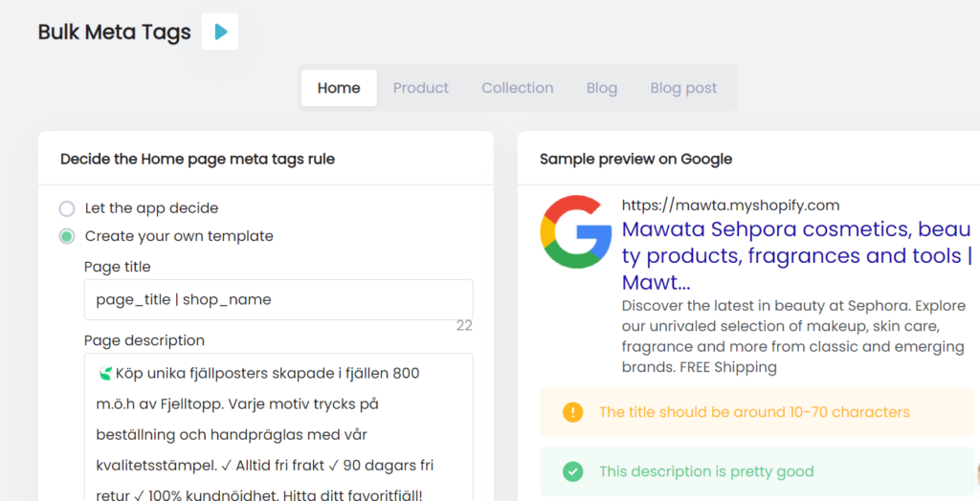
Task: Open the Blog post tab
Action: click(683, 88)
